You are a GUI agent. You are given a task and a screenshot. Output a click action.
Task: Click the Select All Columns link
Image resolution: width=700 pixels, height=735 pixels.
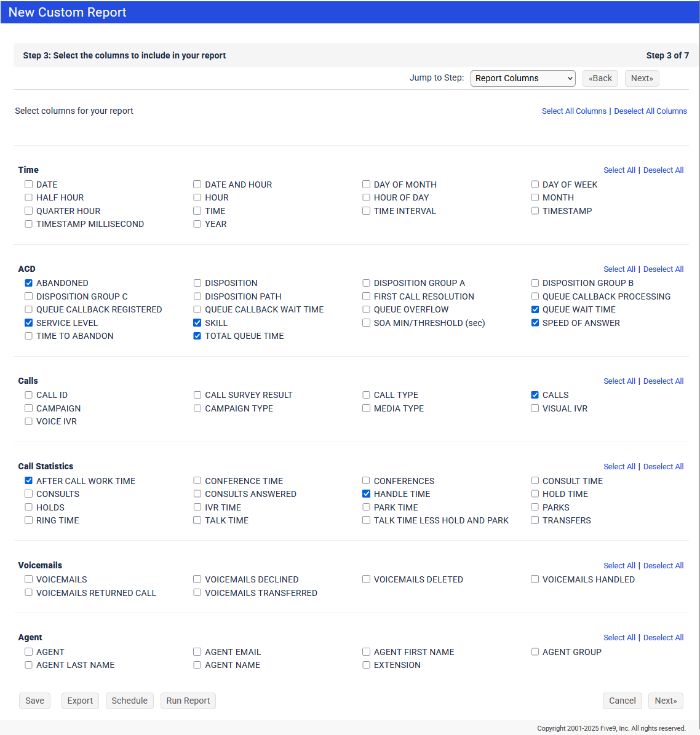click(573, 111)
